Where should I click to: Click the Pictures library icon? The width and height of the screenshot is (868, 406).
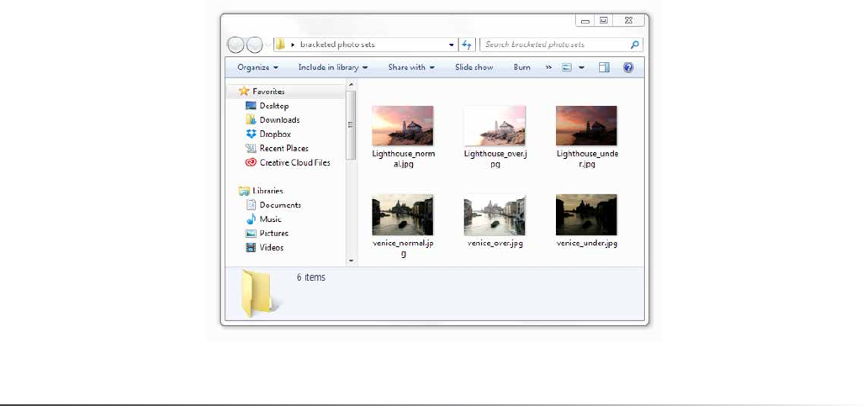(251, 234)
